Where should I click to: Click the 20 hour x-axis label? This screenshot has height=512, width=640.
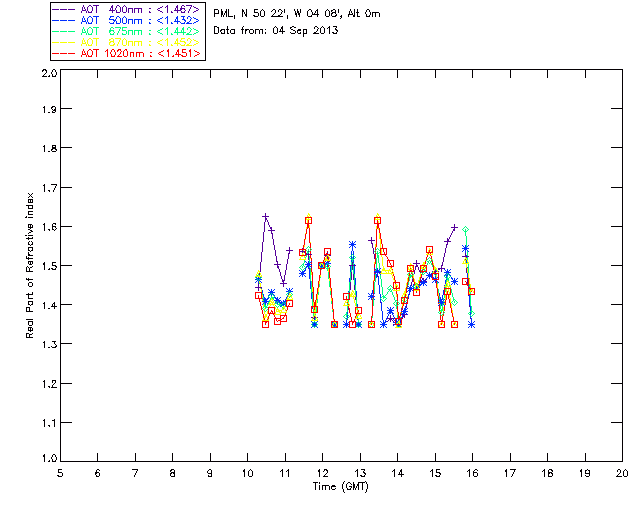pyautogui.click(x=622, y=473)
